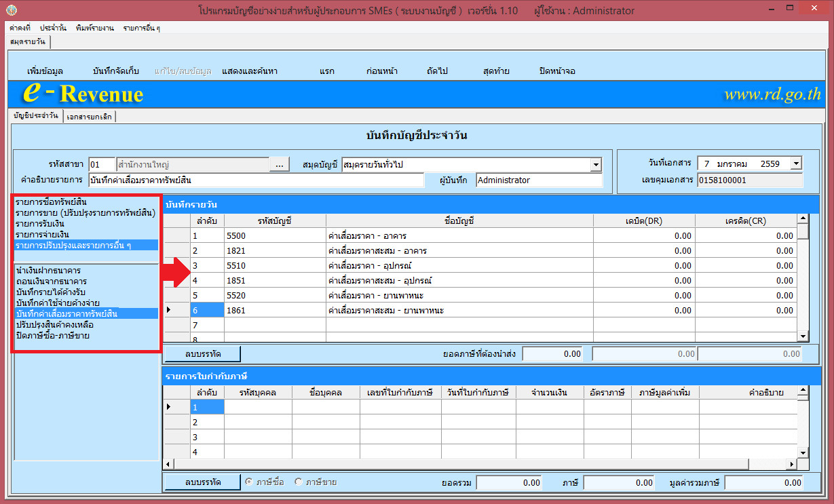
Task: Click the คำอธิบายรายการ input field
Action: coord(257,180)
